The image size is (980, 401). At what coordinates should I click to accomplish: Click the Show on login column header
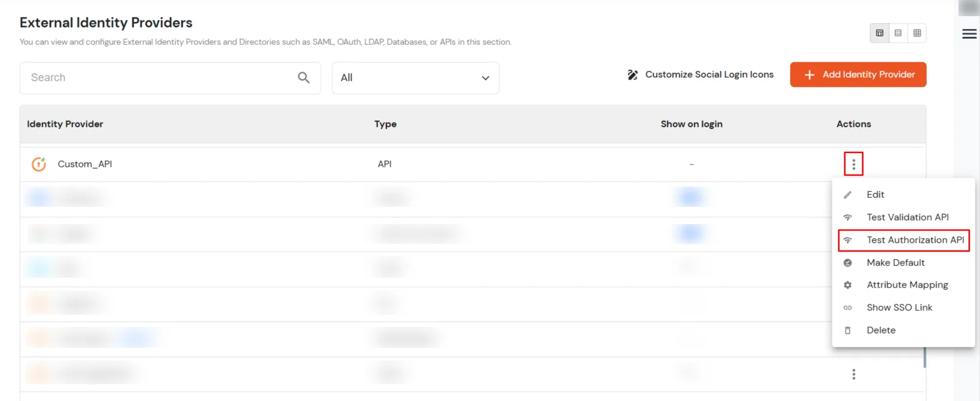pos(692,124)
